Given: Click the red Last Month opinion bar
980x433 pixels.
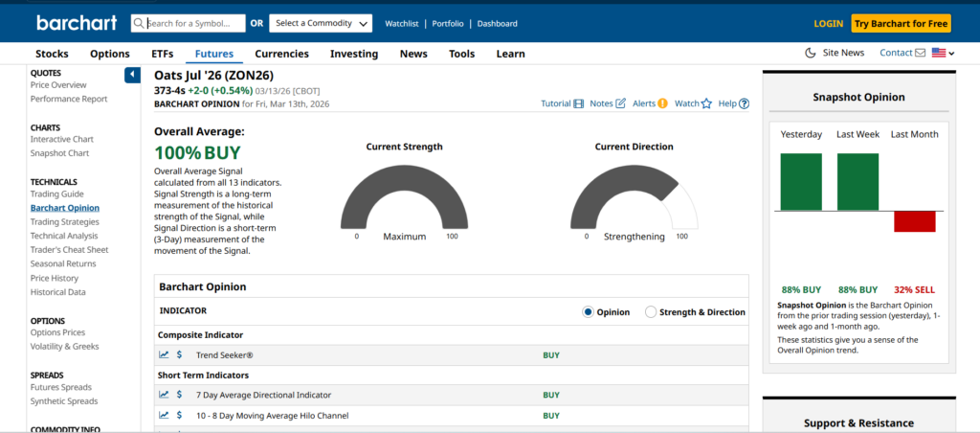Looking at the screenshot, I should pos(914,221).
